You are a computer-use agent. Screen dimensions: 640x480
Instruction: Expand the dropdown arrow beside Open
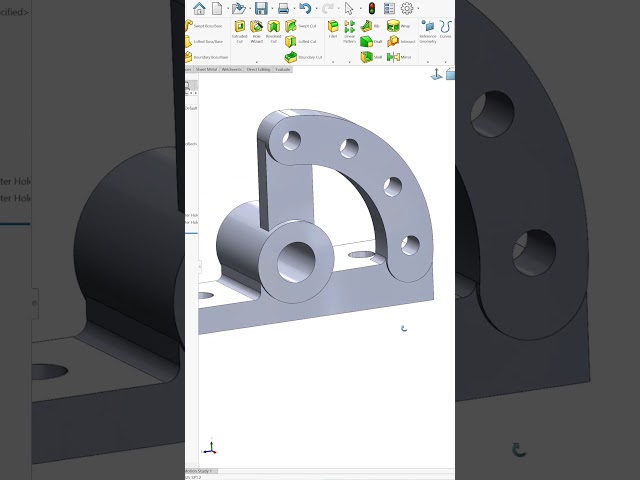click(250, 9)
